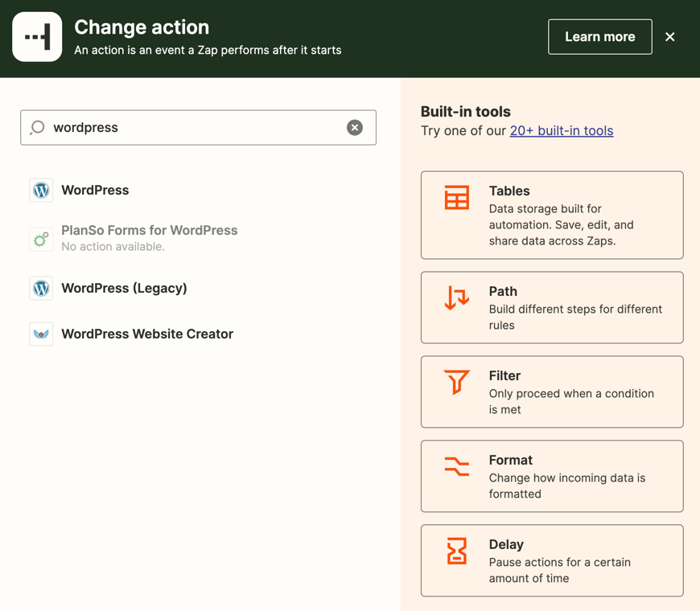Click the PlanSo Forms gear icon
Image resolution: width=700 pixels, height=611 pixels.
(41, 240)
